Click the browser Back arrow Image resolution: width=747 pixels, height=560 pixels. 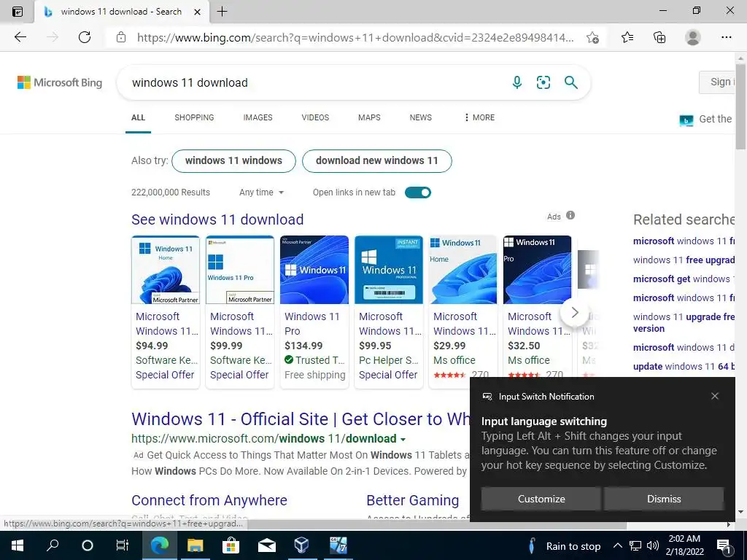pyautogui.click(x=20, y=37)
